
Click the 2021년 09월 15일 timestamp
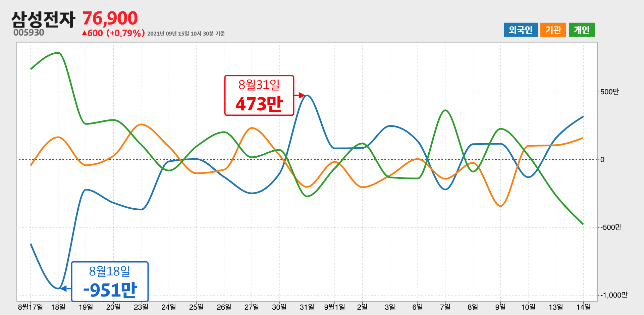[x=186, y=34]
